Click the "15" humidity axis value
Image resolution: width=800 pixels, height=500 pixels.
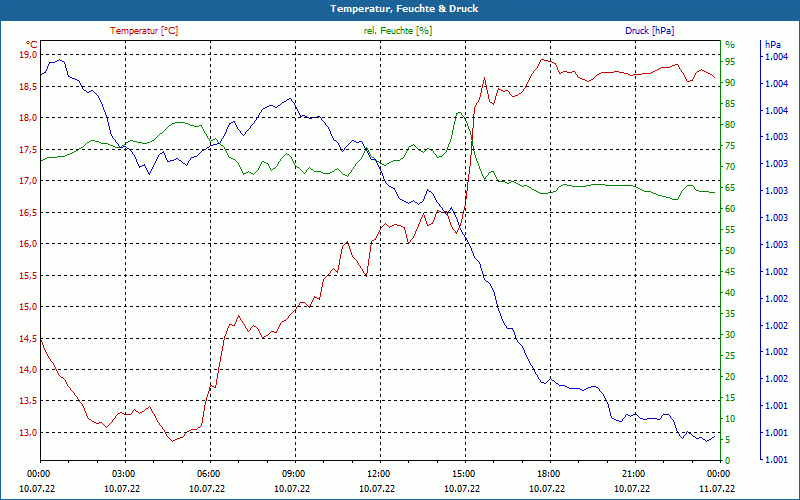(730, 397)
